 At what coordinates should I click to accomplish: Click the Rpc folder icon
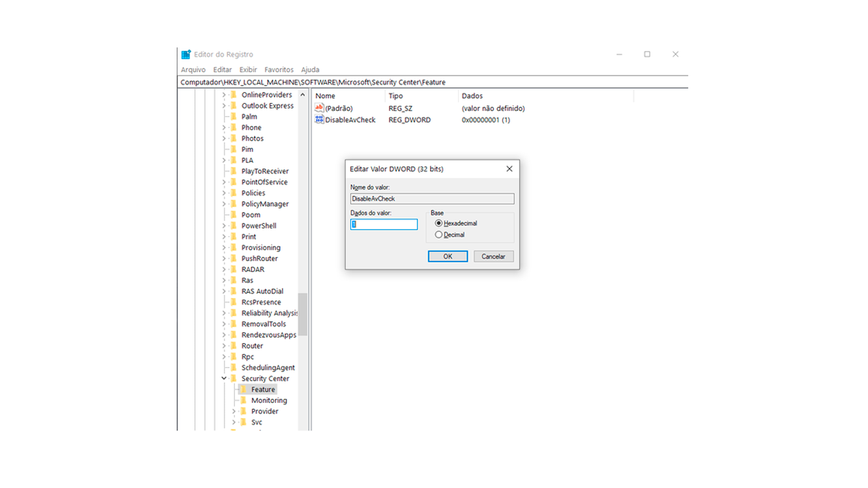click(x=234, y=357)
